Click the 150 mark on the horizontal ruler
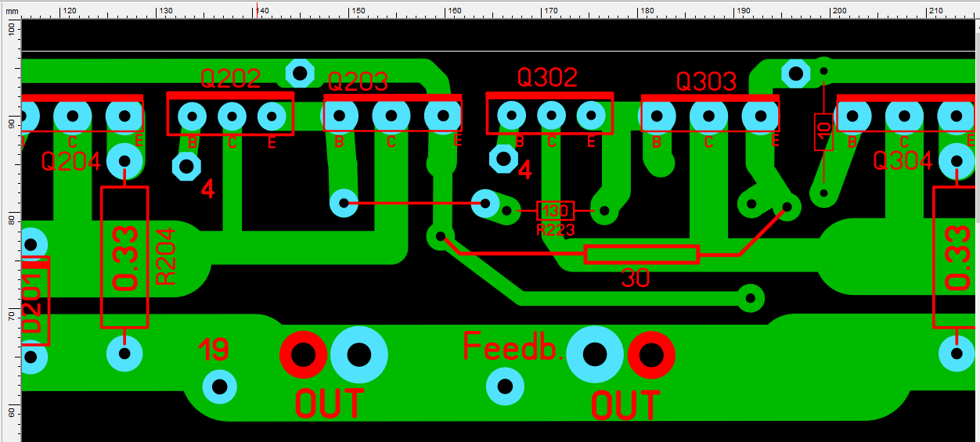This screenshot has width=980, height=442. [x=357, y=11]
